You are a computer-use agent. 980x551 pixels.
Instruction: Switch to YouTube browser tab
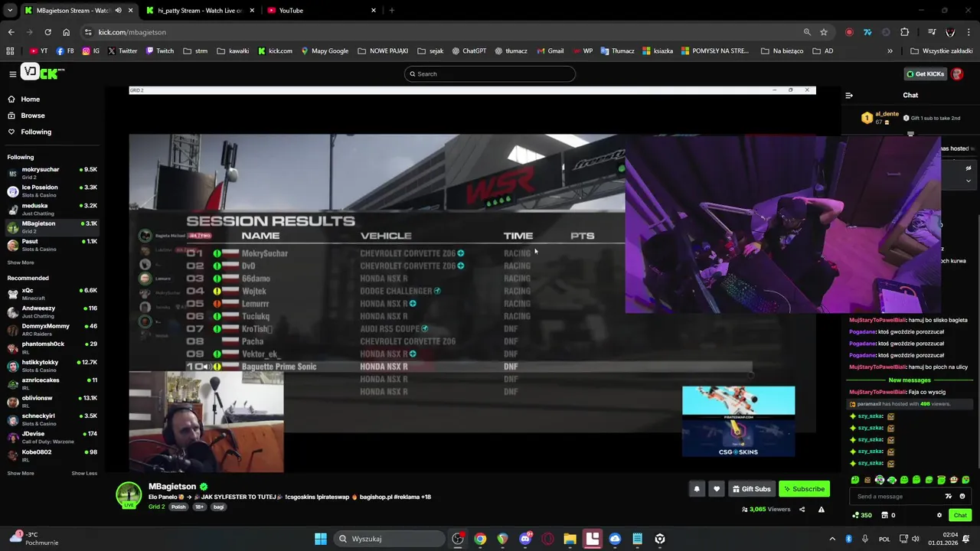(322, 11)
